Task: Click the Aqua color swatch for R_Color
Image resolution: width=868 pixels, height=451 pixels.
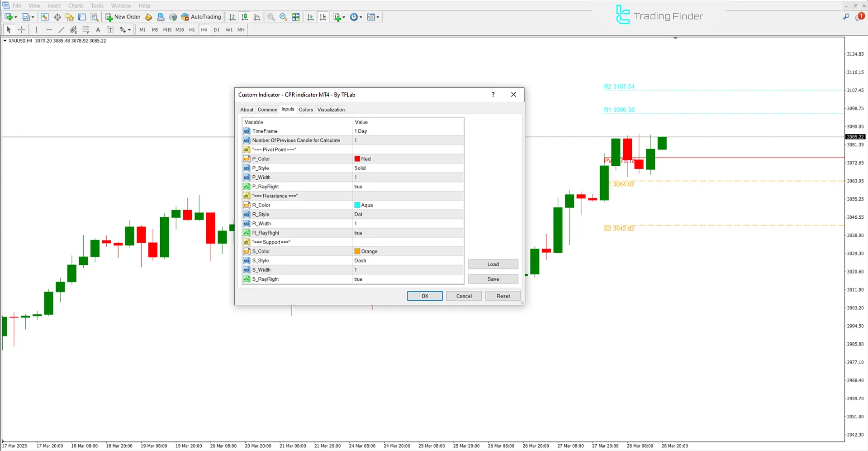Action: (x=357, y=205)
